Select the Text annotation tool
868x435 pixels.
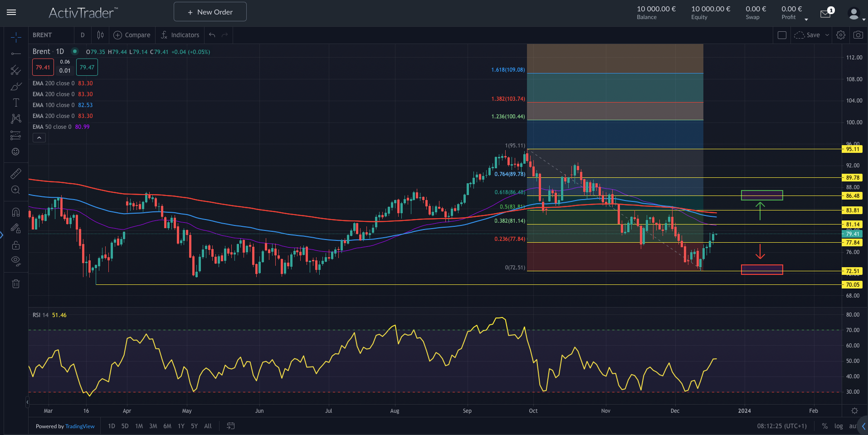(x=15, y=103)
